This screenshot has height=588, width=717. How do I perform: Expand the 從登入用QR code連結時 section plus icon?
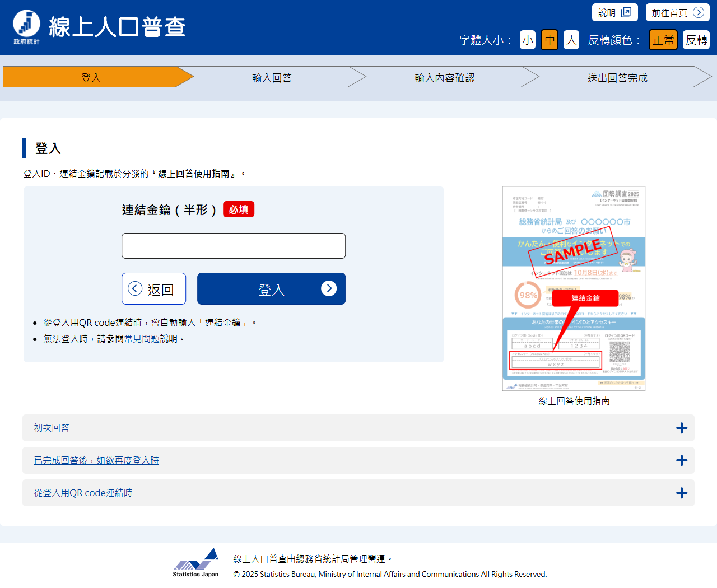[681, 493]
